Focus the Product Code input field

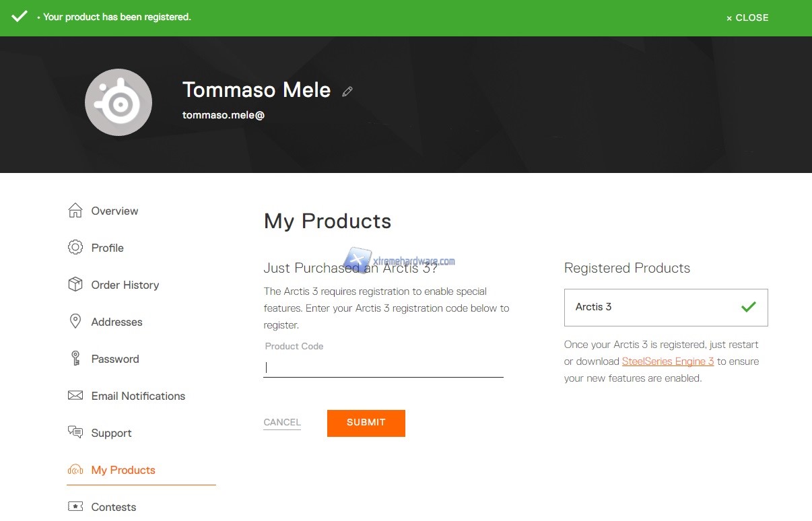click(x=383, y=368)
